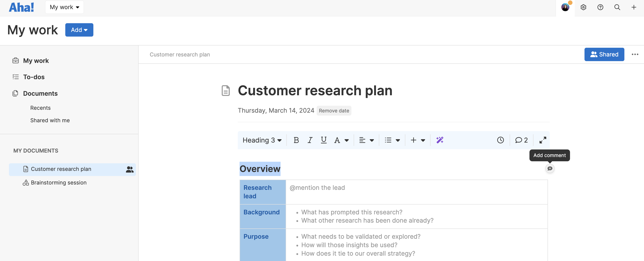The width and height of the screenshot is (644, 261).
Task: Open Brainstorming session document
Action: point(59,182)
